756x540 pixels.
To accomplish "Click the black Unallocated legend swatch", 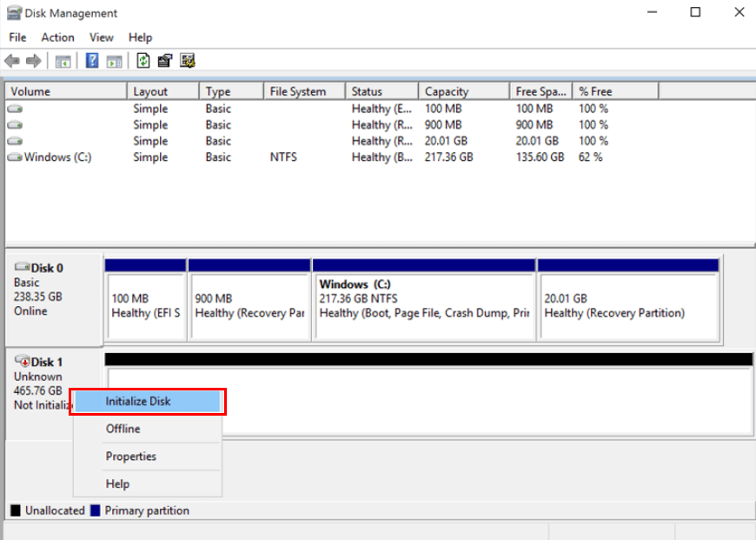I will coord(16,510).
